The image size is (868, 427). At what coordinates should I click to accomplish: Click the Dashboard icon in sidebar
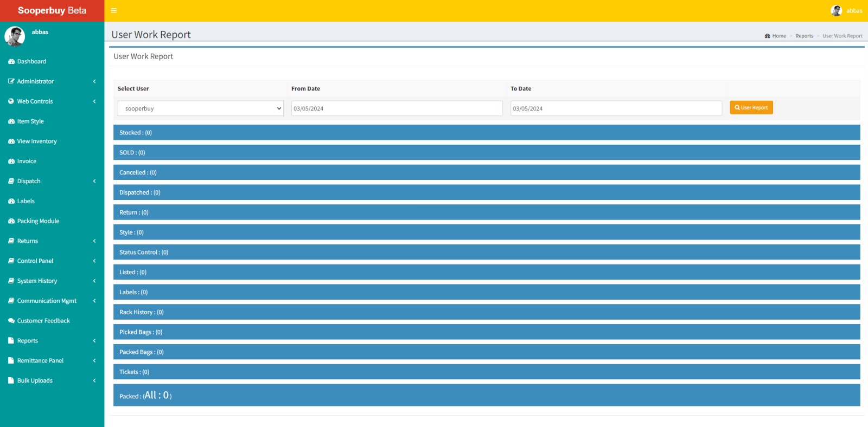(11, 62)
